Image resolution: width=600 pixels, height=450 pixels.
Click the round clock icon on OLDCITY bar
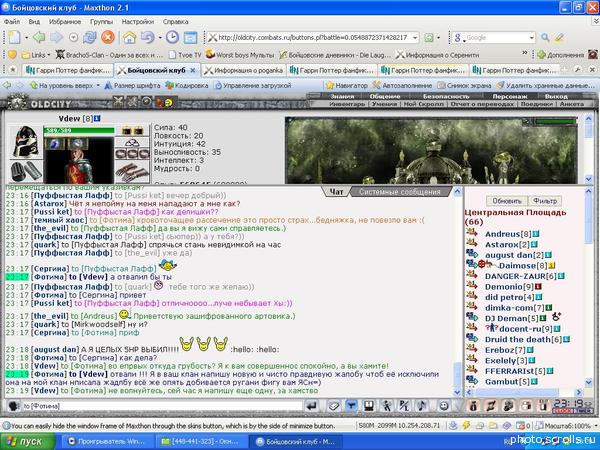[146, 102]
